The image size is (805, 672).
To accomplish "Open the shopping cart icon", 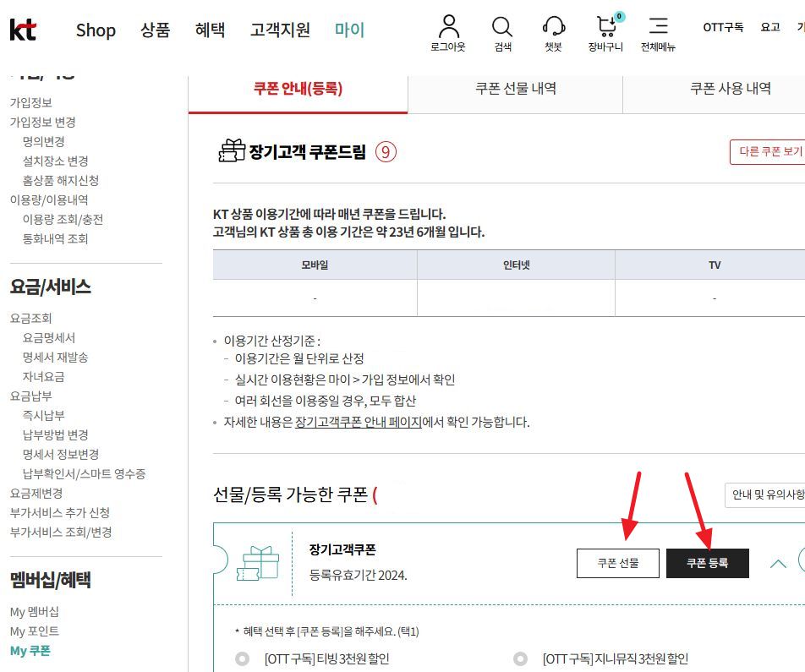I will (x=607, y=25).
